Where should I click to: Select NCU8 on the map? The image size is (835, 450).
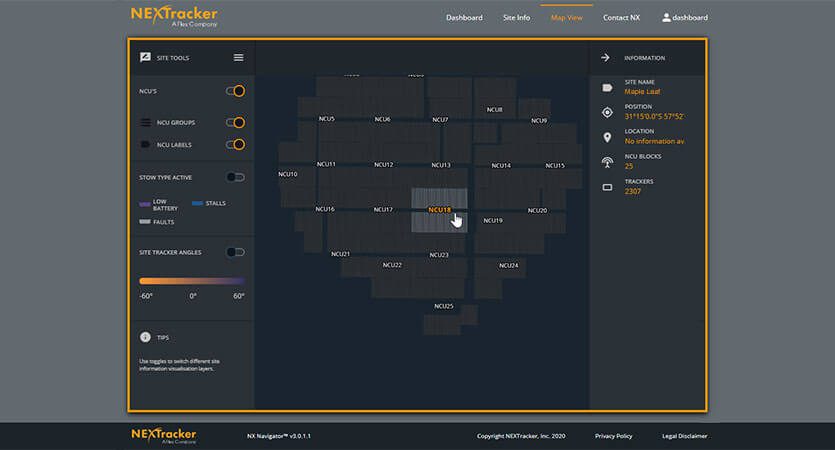point(494,110)
